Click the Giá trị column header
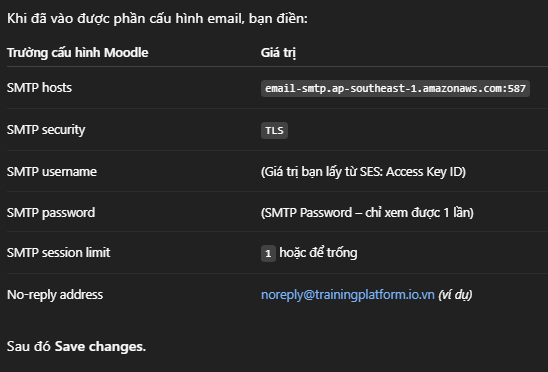 pyautogui.click(x=278, y=53)
